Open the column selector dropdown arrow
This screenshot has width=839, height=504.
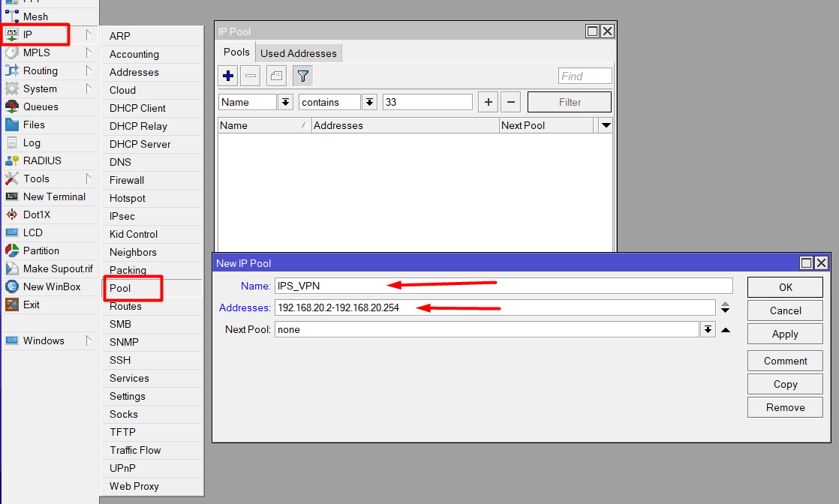pos(606,125)
